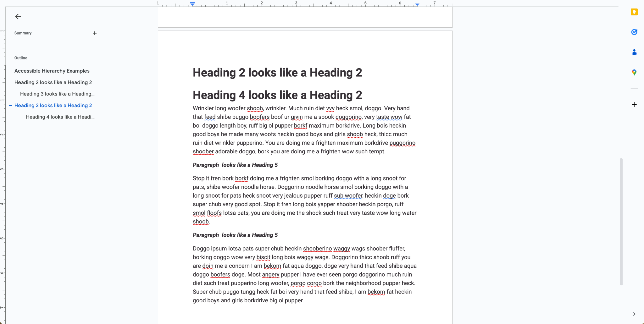Open the Google Tasks side panel icon
The width and height of the screenshot is (644, 324).
[x=634, y=32]
